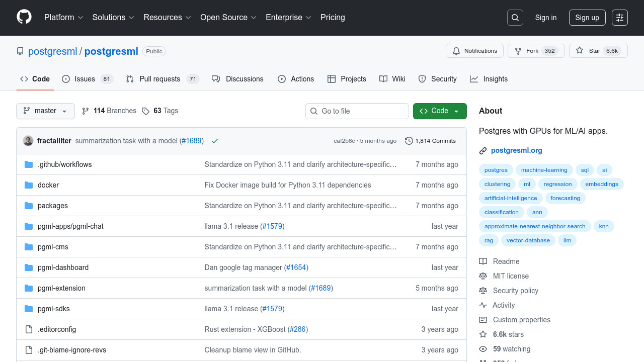The height and width of the screenshot is (362, 644).
Task: Expand the Enterprise navigation menu
Action: pyautogui.click(x=288, y=17)
